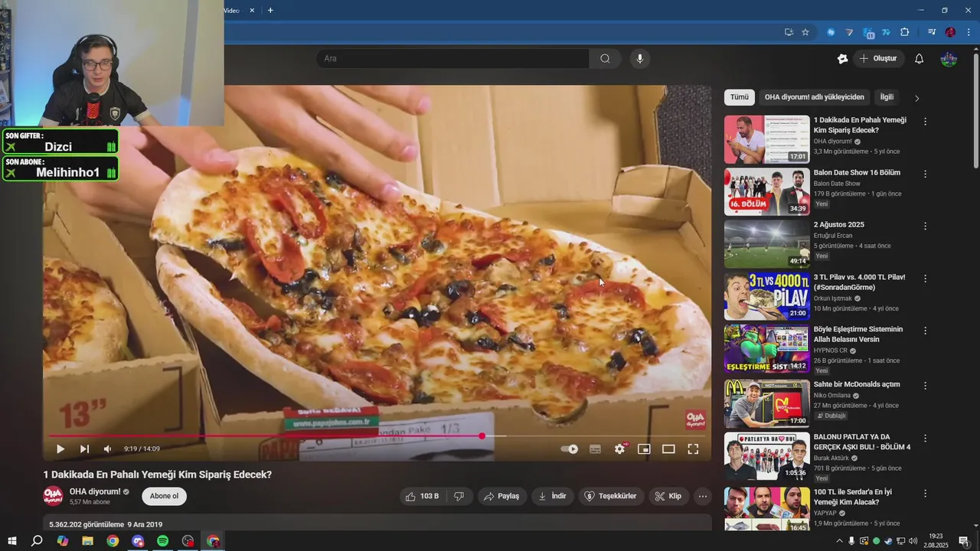
Task: Click the red progress bar scrubber
Action: click(482, 435)
